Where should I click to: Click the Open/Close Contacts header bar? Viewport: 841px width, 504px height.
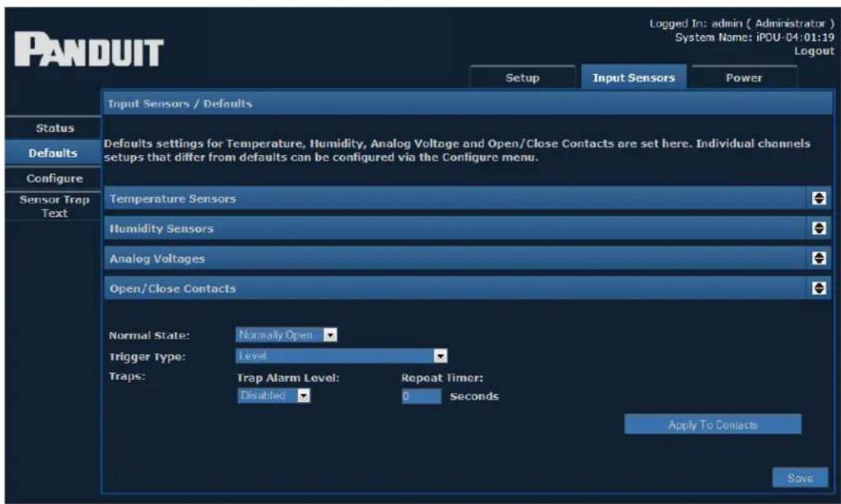click(x=468, y=289)
